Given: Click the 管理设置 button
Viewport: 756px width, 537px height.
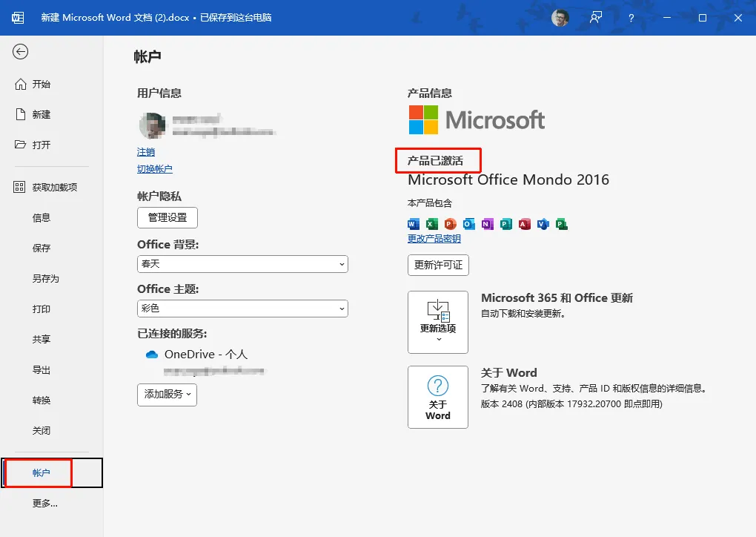Looking at the screenshot, I should coord(168,217).
